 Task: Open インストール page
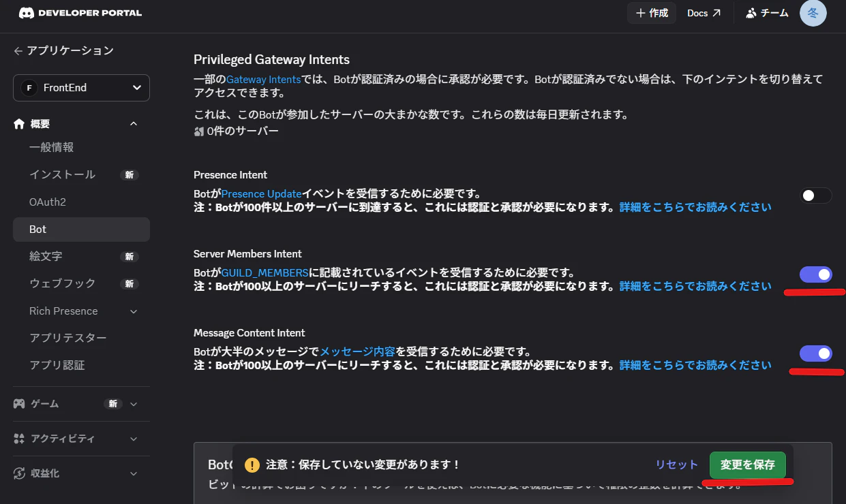coord(62,174)
